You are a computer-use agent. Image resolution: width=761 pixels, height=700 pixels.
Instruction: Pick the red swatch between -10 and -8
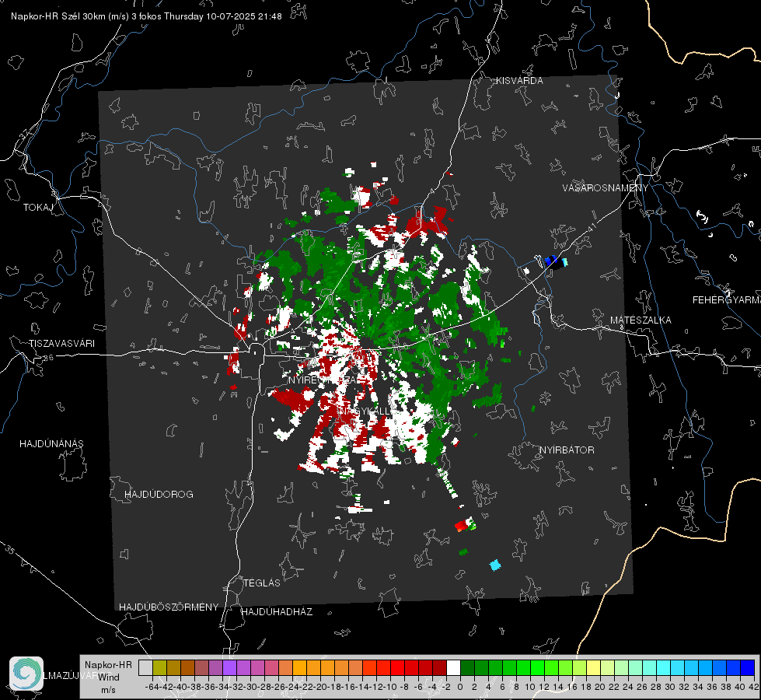pyautogui.click(x=397, y=667)
